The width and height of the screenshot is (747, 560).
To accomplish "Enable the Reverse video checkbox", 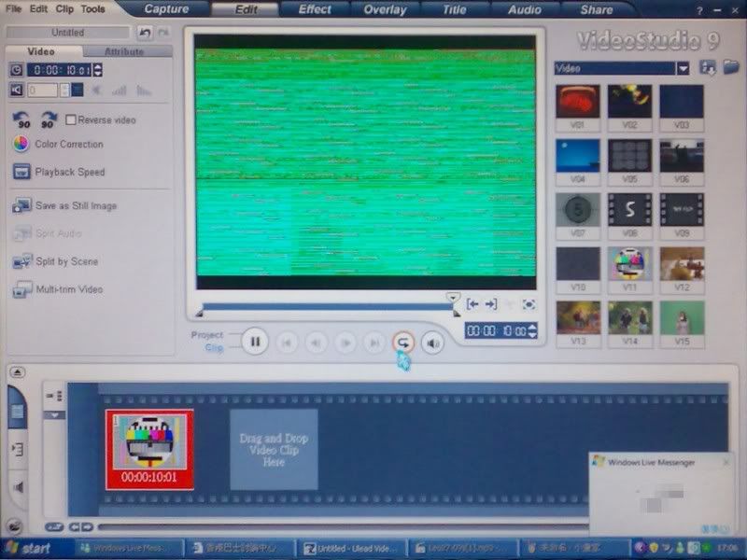I will (71, 119).
